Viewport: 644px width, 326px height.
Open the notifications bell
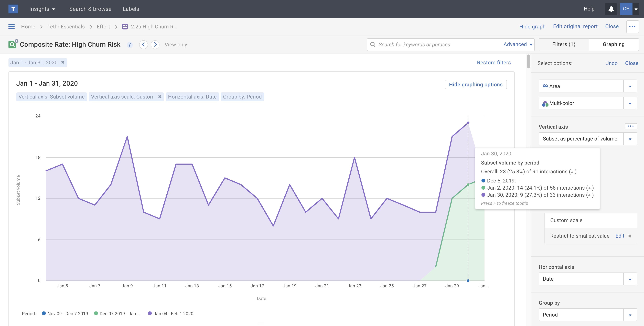[611, 9]
